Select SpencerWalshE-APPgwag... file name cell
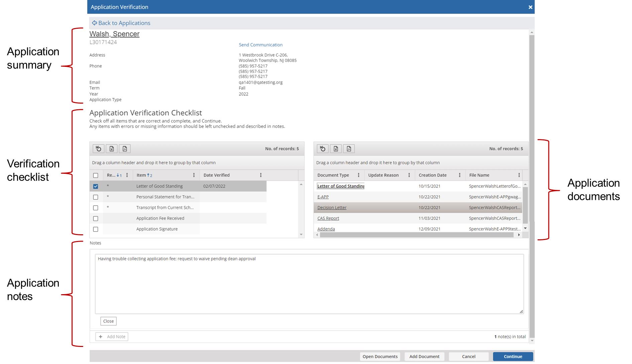Screen dimensions: 632x364 (x=495, y=197)
